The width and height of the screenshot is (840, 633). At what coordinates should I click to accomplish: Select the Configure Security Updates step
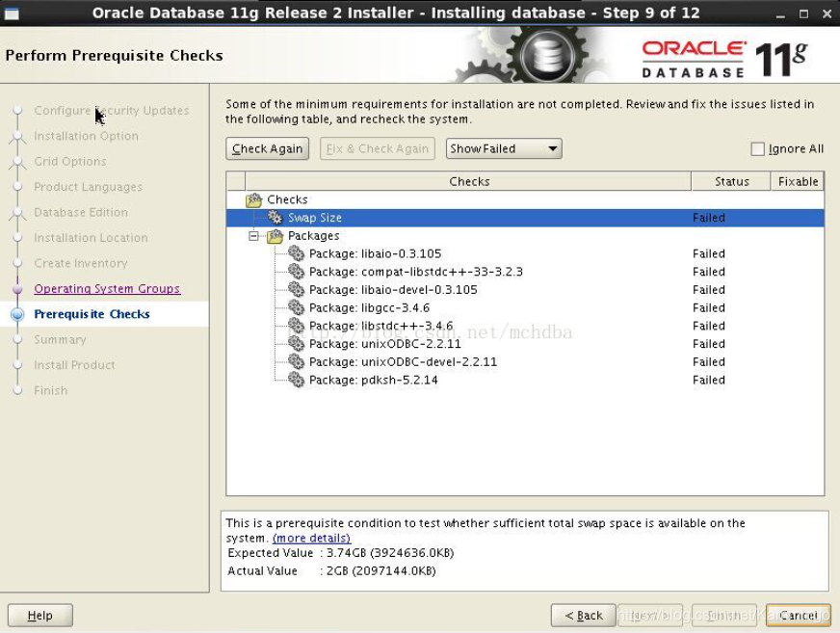click(x=112, y=111)
